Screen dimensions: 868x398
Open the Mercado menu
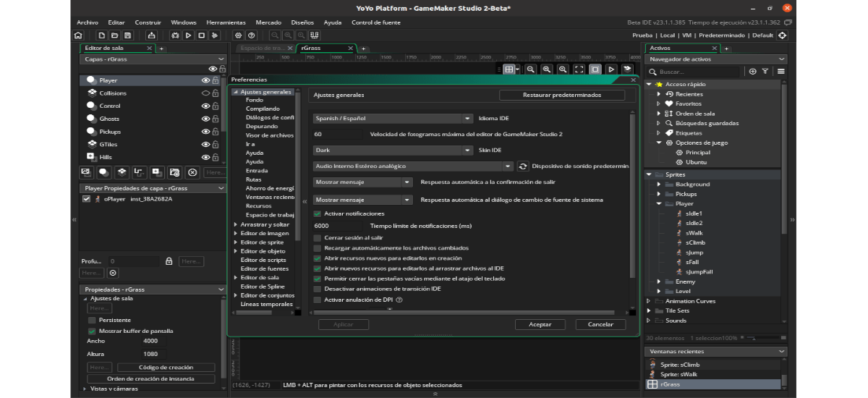pos(268,22)
